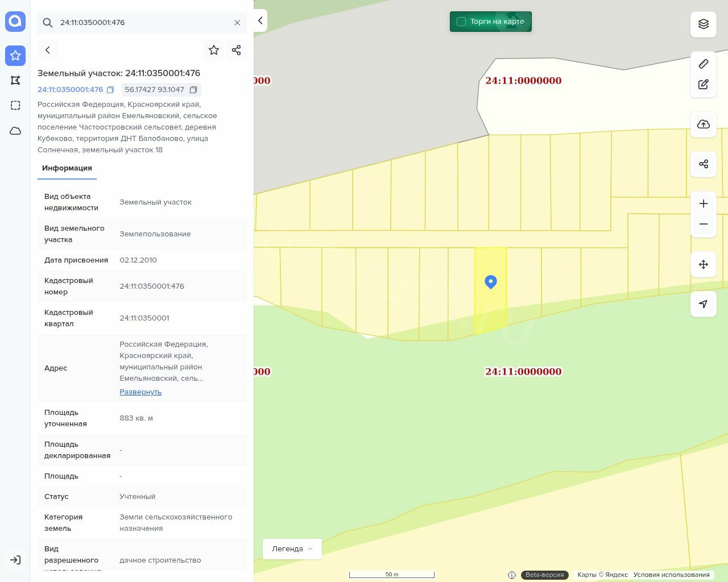The image size is (728, 582).
Task: Collapse the left information sidebar
Action: pyautogui.click(x=260, y=20)
